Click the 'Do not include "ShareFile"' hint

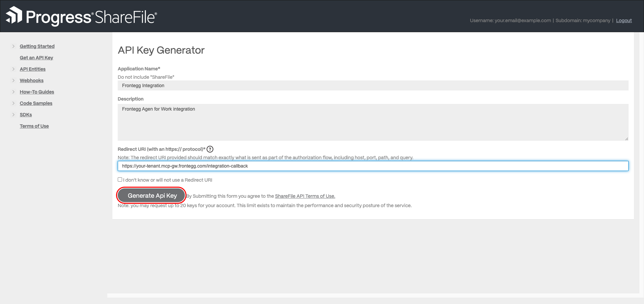pos(146,77)
